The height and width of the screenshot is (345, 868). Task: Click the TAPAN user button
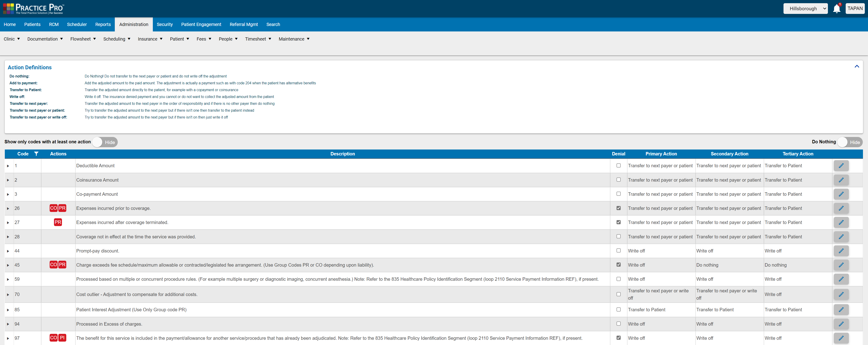[855, 8]
